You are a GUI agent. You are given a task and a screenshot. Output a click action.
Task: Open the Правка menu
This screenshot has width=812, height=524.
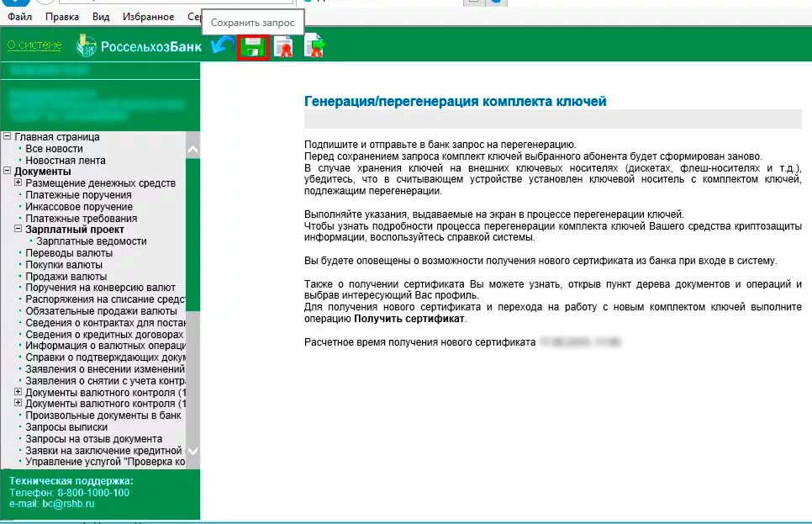point(62,17)
